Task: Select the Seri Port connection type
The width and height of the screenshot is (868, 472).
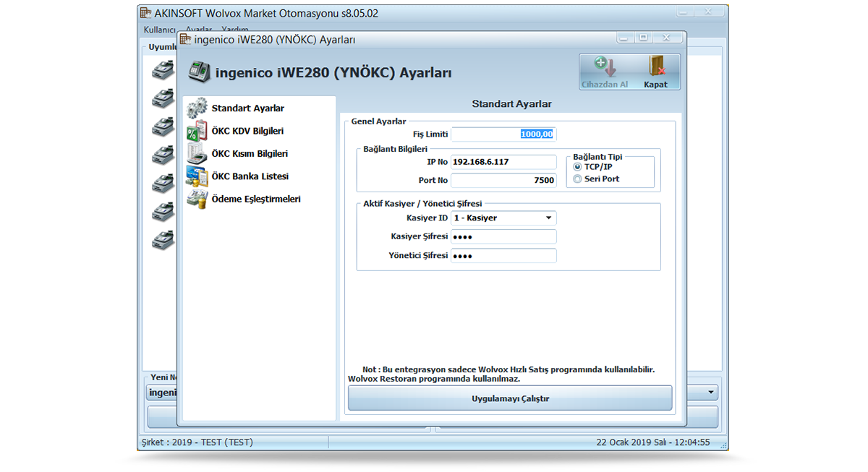Action: click(577, 179)
